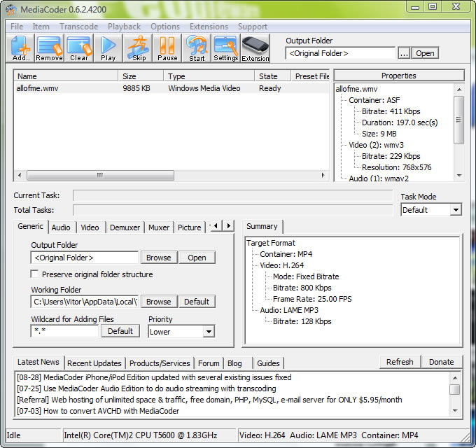
Task: Open the Guides tab
Action: (x=268, y=363)
